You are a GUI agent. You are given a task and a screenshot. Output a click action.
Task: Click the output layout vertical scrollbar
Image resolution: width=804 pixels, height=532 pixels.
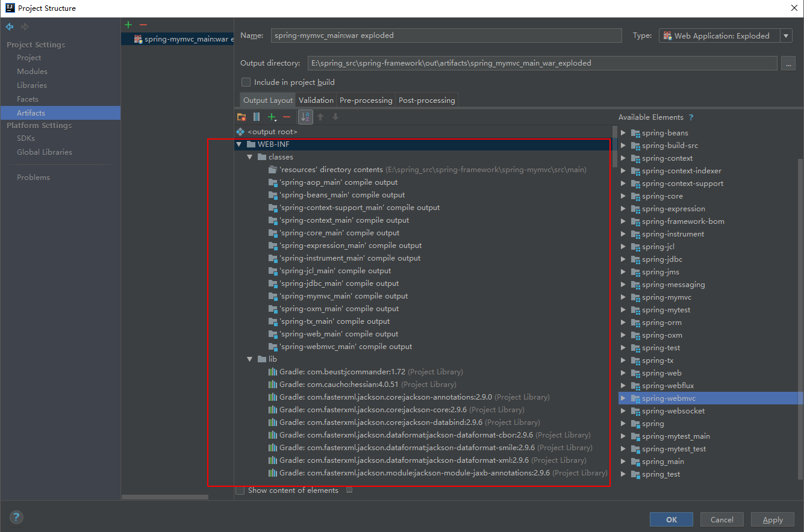click(x=614, y=146)
